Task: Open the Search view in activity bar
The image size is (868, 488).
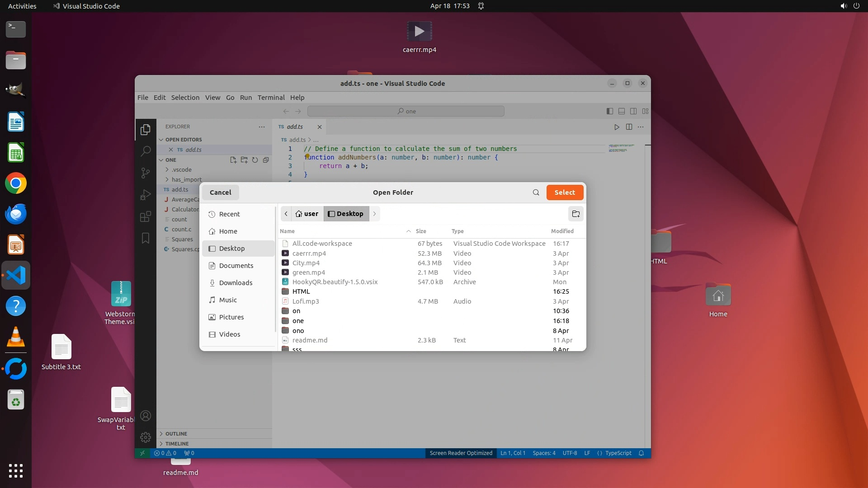Action: tap(146, 151)
